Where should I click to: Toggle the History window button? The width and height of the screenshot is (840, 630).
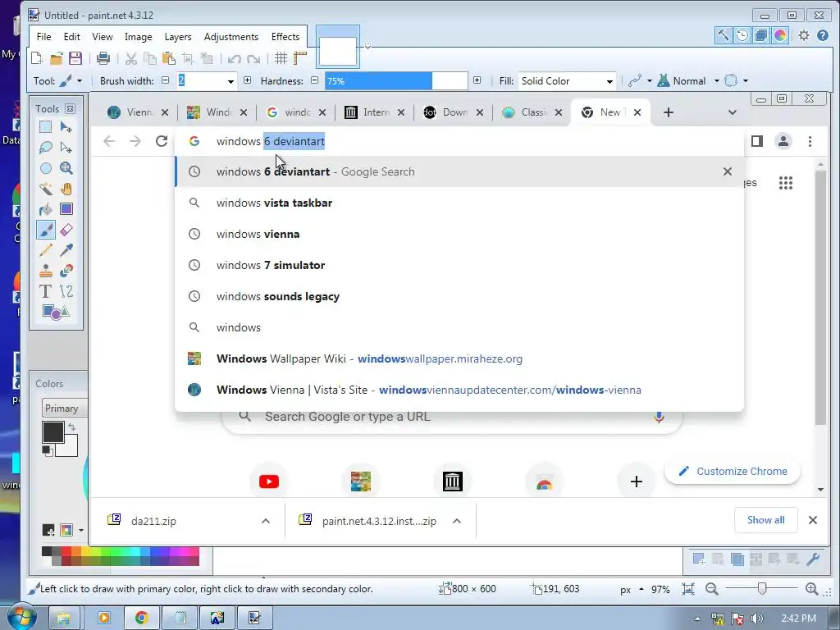(x=742, y=35)
